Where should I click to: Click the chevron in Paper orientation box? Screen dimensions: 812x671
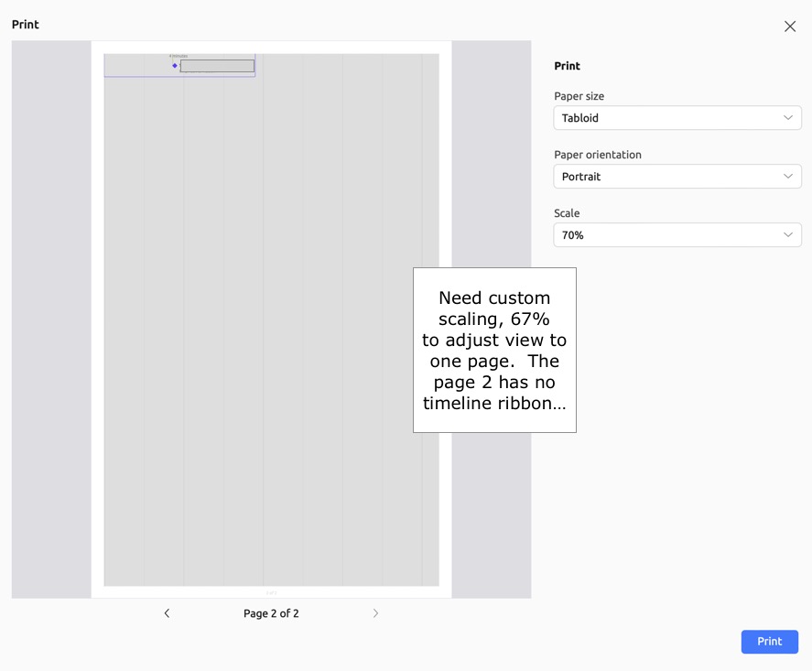click(x=788, y=177)
